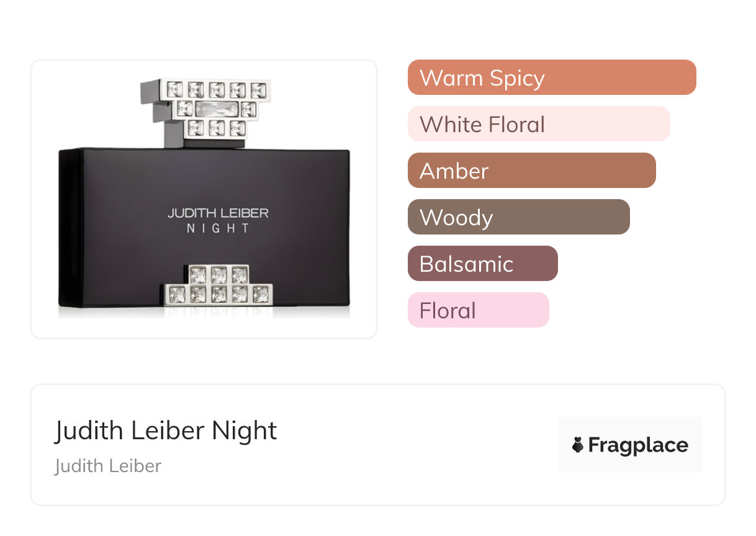Click the Amber accord bar
The image size is (756, 536).
(531, 171)
